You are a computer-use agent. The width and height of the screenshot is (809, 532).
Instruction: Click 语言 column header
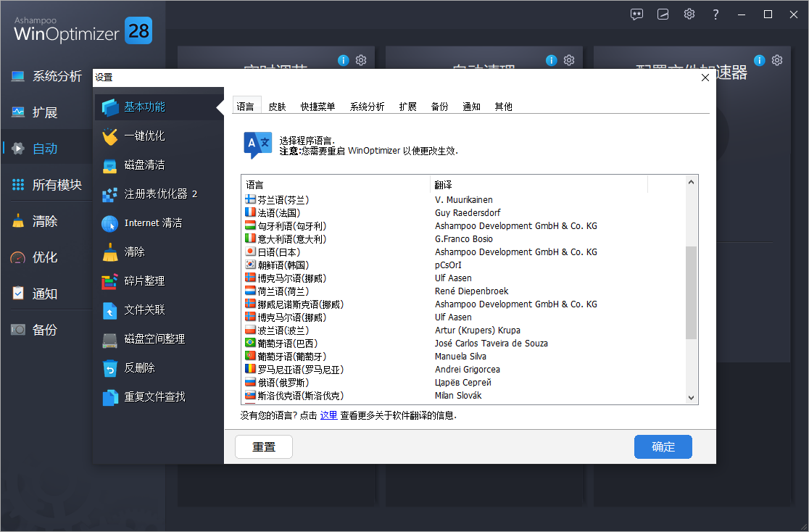point(336,185)
